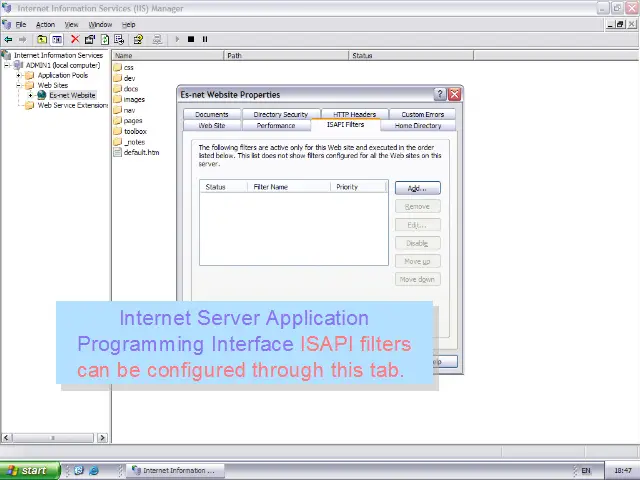This screenshot has height=480, width=640.
Task: Switch to the Documents tab
Action: pyautogui.click(x=212, y=114)
